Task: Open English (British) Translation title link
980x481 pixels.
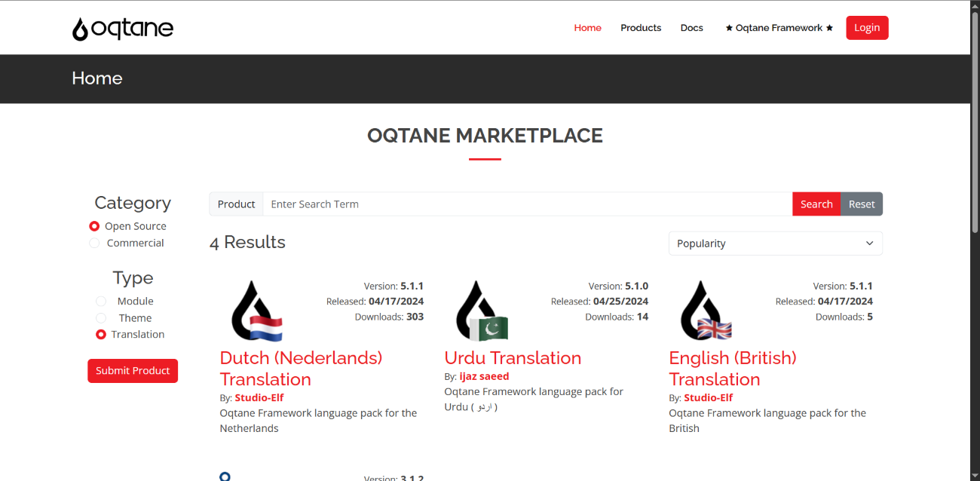Action: tap(733, 369)
